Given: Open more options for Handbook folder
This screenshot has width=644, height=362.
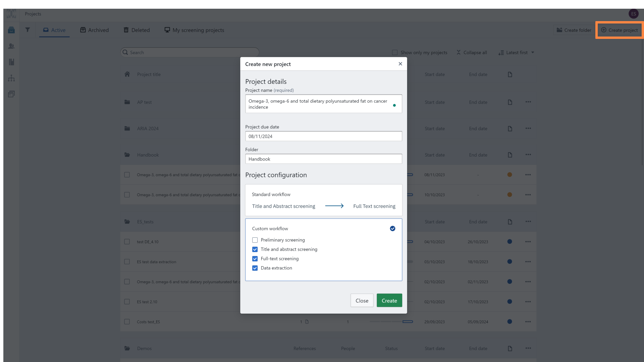Looking at the screenshot, I should (528, 155).
